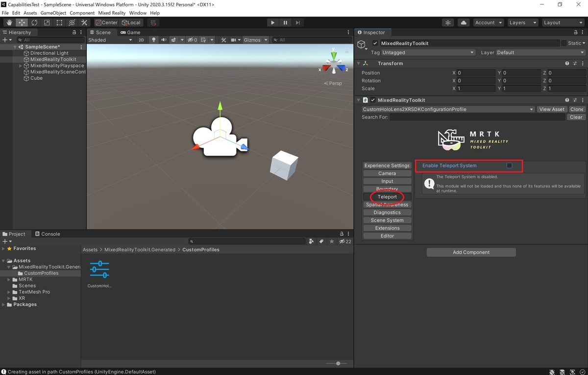The height and width of the screenshot is (375, 588).
Task: Toggle grid snapping icon in toolbar
Action: (153, 23)
